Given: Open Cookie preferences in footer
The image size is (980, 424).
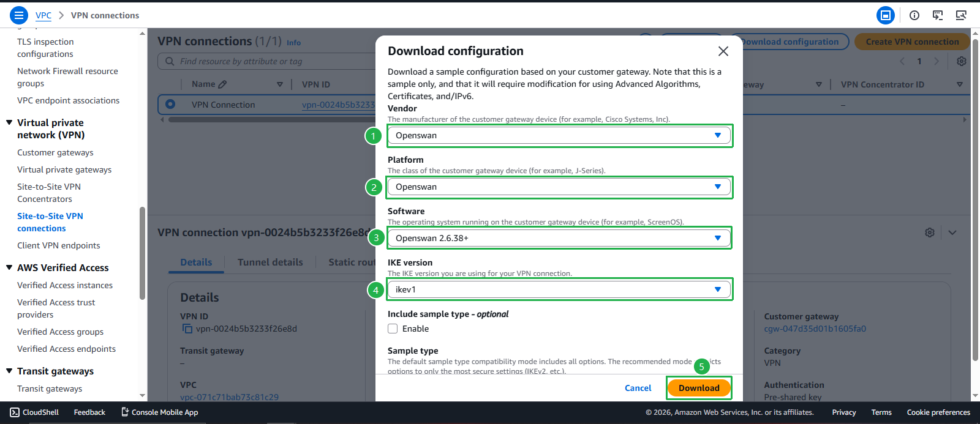Looking at the screenshot, I should coord(938,412).
